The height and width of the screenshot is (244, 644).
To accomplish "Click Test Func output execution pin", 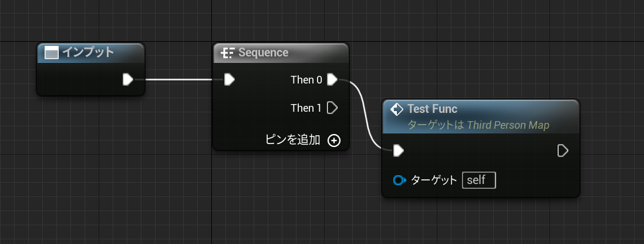I will click(562, 151).
